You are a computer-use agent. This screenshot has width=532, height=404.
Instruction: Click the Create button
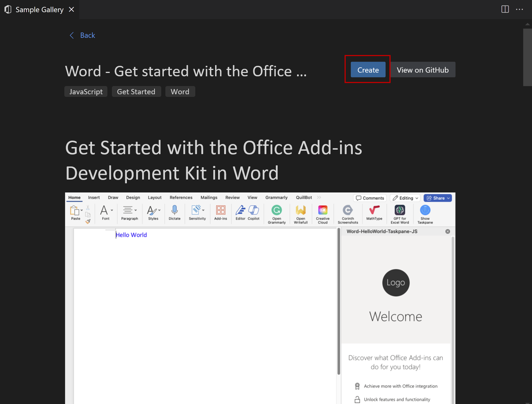(368, 70)
